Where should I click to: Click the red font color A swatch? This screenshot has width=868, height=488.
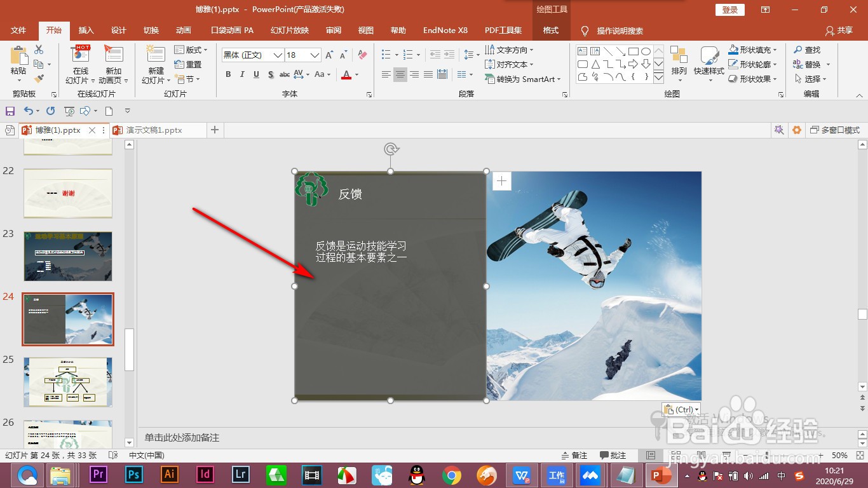(346, 75)
